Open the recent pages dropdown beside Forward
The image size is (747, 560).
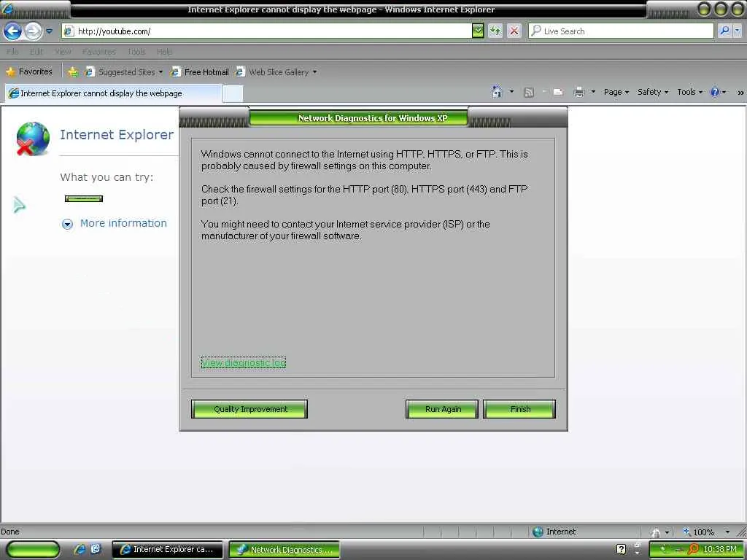click(49, 31)
